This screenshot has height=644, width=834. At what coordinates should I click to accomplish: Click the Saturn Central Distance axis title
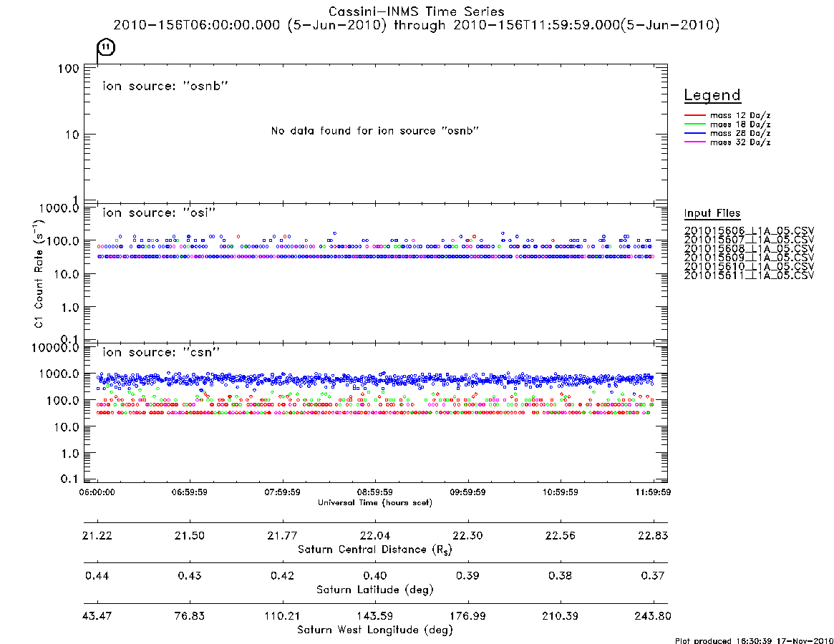(x=375, y=550)
